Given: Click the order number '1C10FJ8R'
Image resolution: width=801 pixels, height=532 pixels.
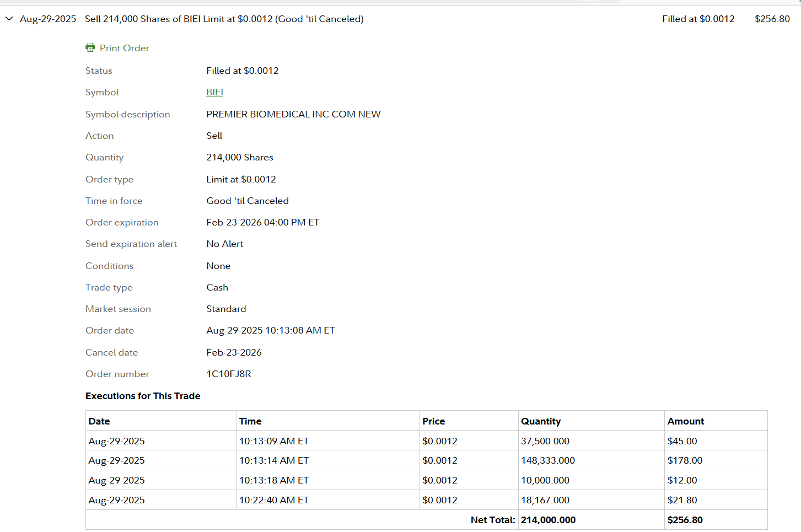Looking at the screenshot, I should tap(229, 374).
